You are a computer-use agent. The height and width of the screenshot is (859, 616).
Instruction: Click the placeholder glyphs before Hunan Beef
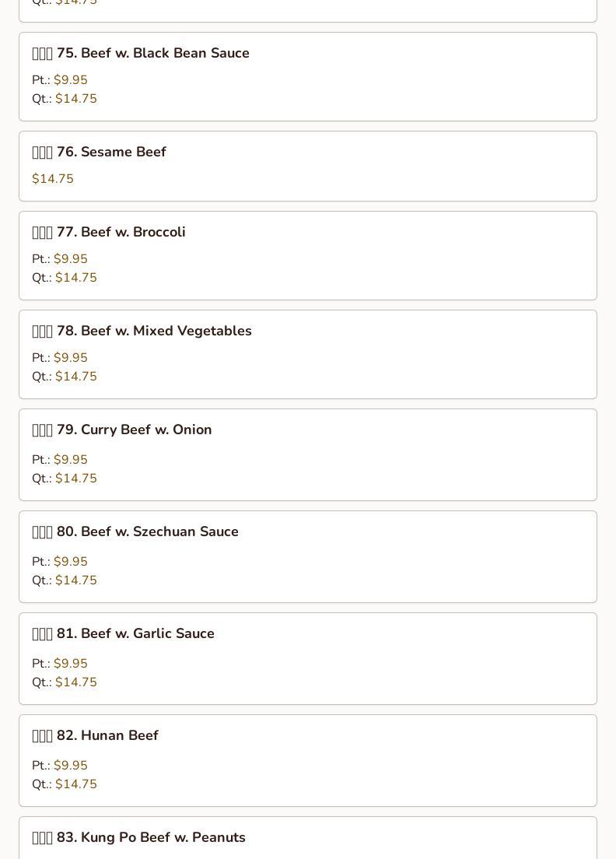pyautogui.click(x=42, y=736)
